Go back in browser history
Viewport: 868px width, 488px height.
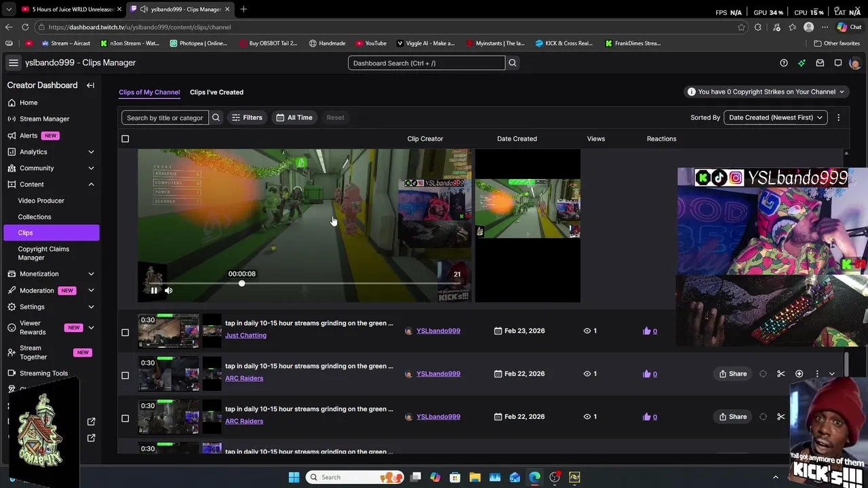9,27
